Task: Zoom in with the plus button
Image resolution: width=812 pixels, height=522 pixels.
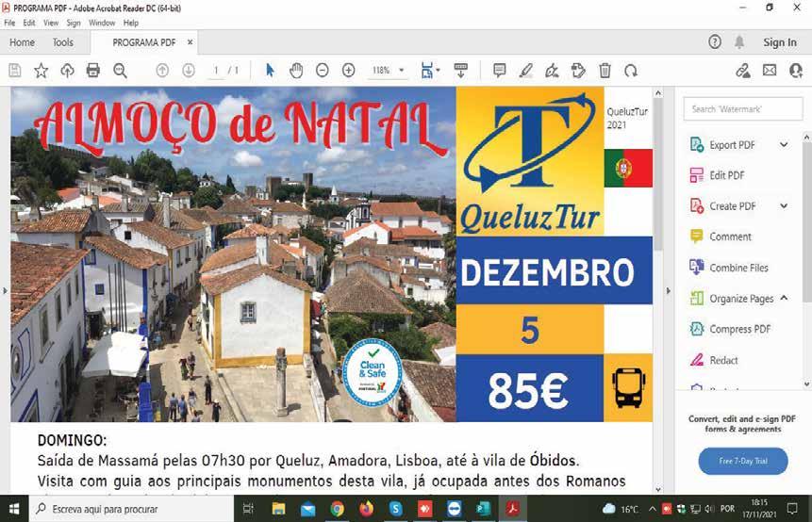Action: (349, 70)
